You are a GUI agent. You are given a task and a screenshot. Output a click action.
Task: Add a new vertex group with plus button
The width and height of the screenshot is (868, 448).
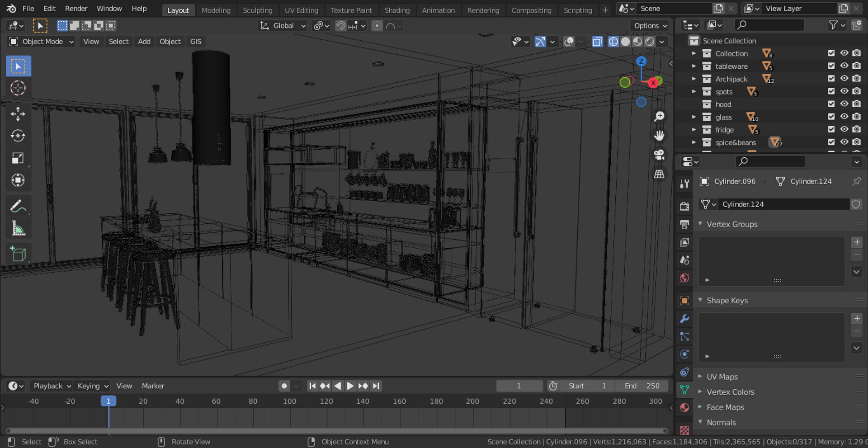tap(856, 242)
